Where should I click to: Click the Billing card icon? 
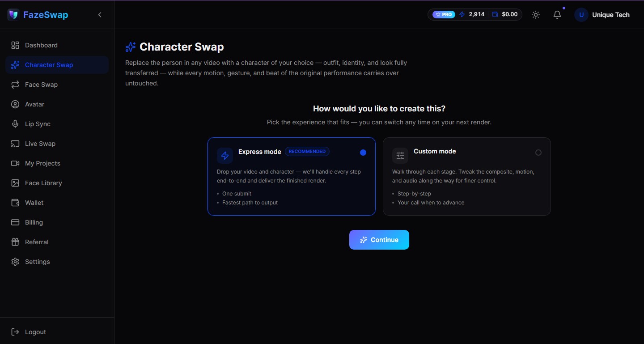15,222
